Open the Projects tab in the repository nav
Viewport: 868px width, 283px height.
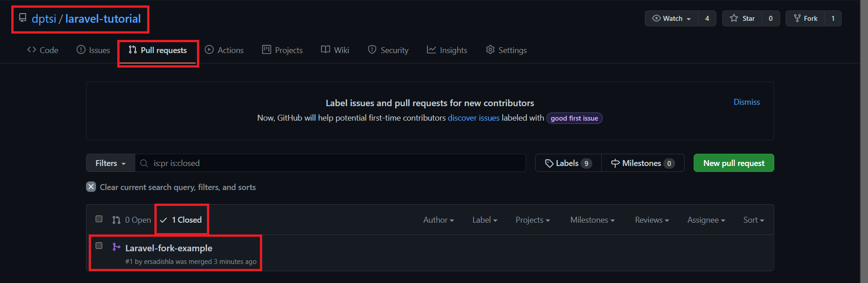[x=283, y=50]
